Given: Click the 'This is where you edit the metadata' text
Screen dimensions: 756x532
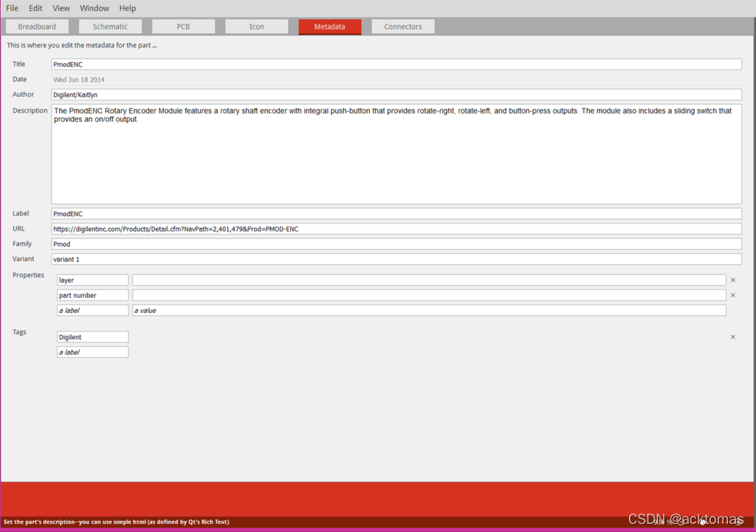Looking at the screenshot, I should (81, 45).
